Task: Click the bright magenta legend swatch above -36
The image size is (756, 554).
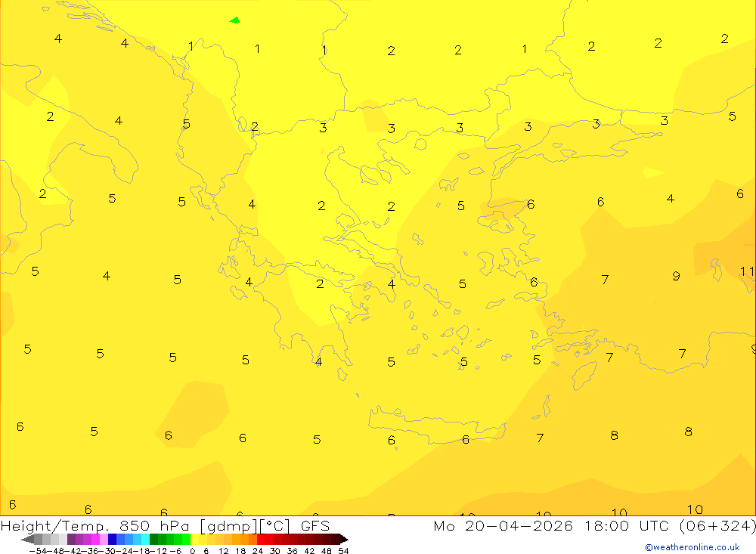Action: [95, 540]
